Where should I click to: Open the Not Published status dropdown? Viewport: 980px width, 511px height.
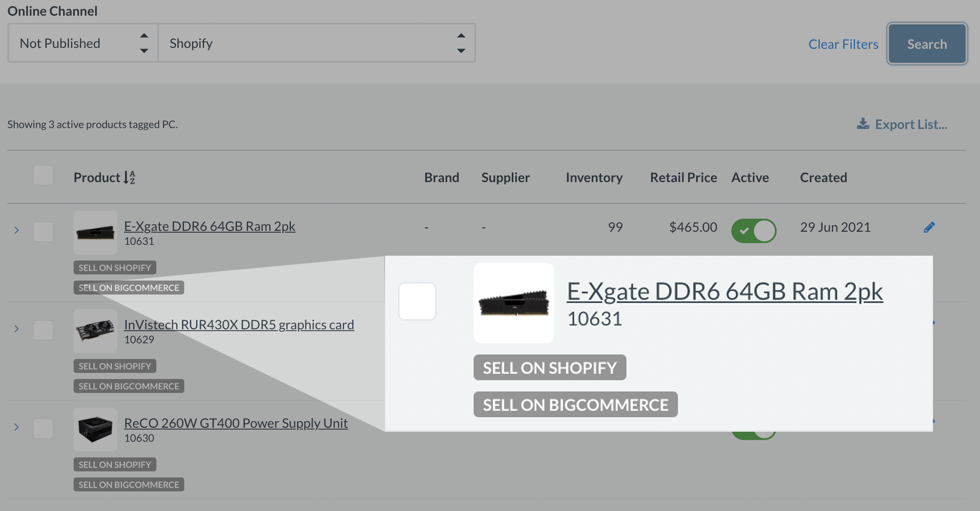coord(83,43)
